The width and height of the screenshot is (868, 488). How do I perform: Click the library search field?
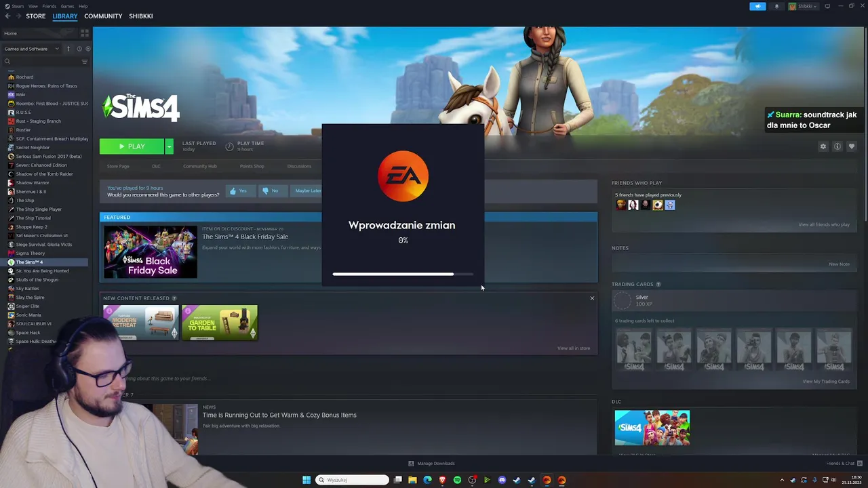click(41, 62)
